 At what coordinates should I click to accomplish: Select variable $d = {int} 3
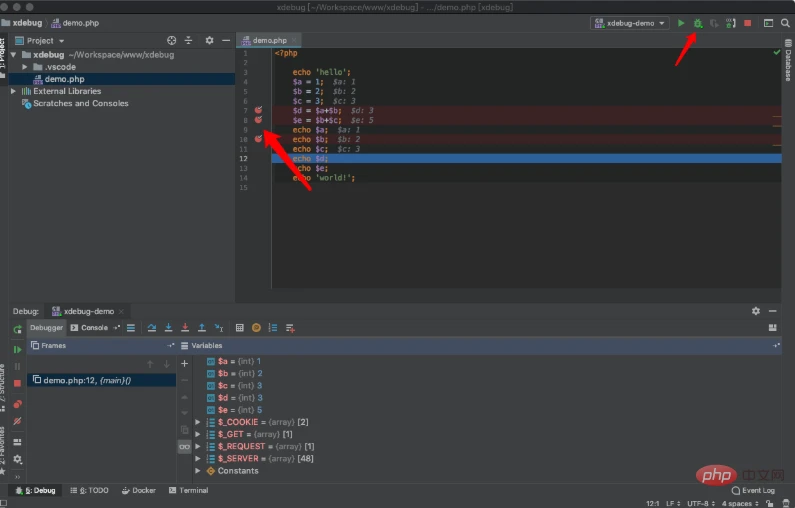235,398
